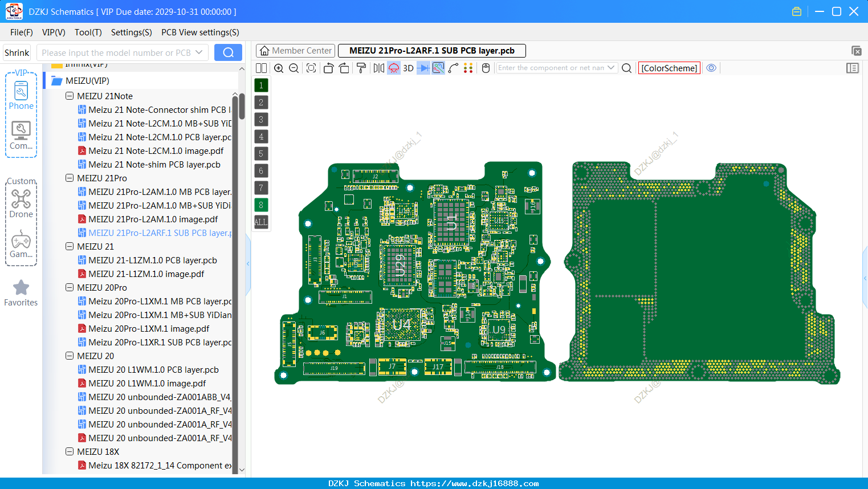Open PCB View settings(S) menu
The image size is (868, 489).
click(x=200, y=32)
